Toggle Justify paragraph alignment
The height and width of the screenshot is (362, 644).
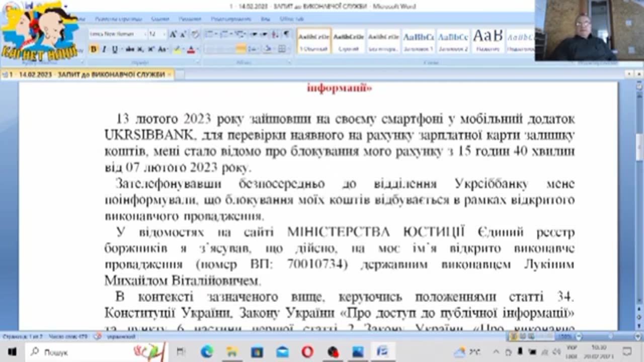[x=241, y=49]
